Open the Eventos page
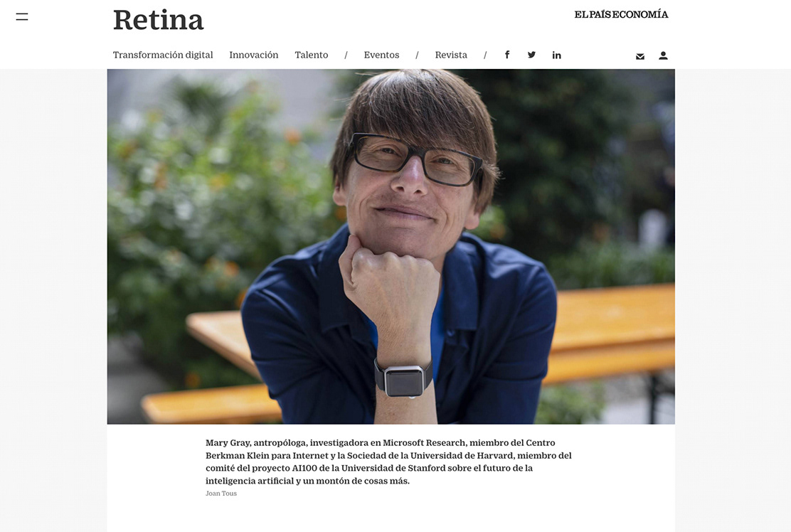The height and width of the screenshot is (532, 791). pyautogui.click(x=381, y=55)
